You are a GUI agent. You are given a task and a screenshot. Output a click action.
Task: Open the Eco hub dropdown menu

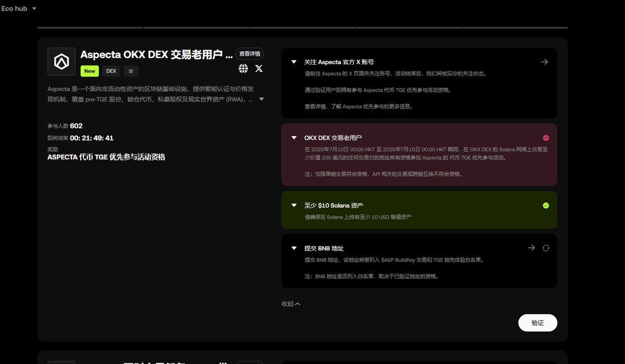coord(19,8)
